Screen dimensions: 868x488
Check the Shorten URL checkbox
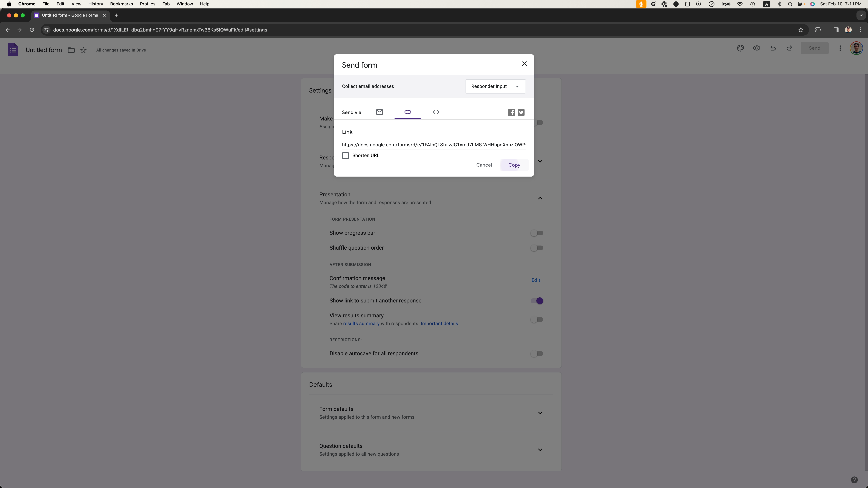point(345,156)
